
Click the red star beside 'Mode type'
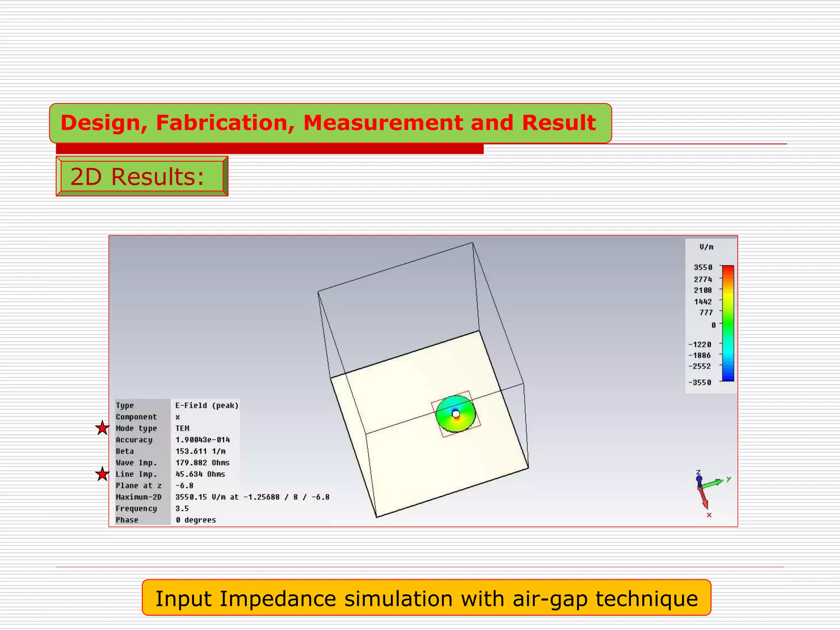(102, 428)
